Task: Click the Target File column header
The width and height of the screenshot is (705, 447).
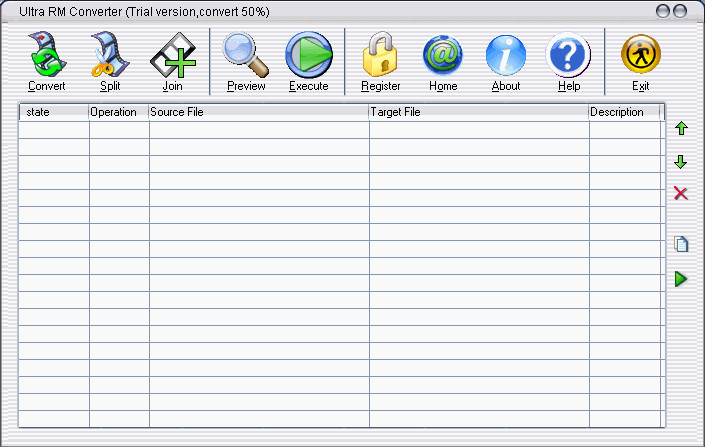Action: pos(479,112)
